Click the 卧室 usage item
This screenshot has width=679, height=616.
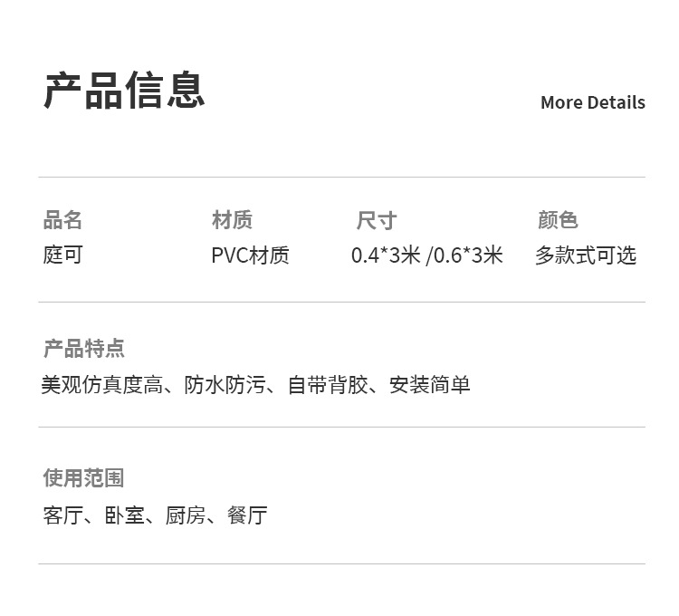click(x=124, y=515)
